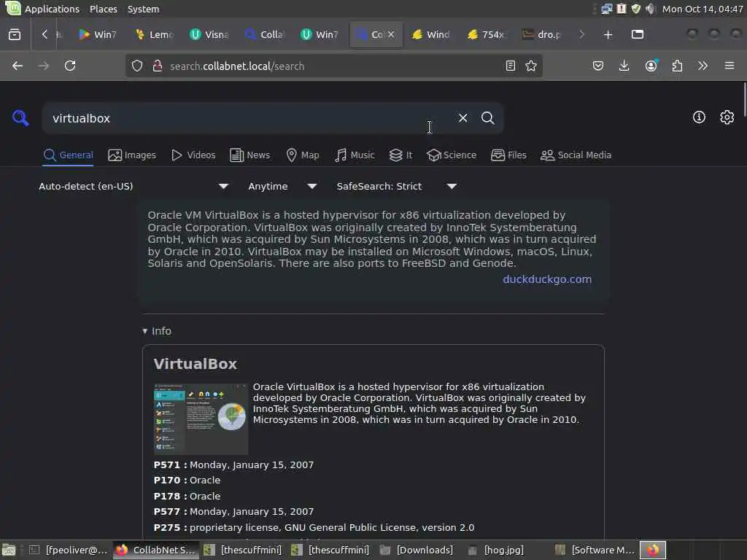Viewport: 747px width, 560px height.
Task: Open extensions puzzle icon
Action: coord(677,66)
